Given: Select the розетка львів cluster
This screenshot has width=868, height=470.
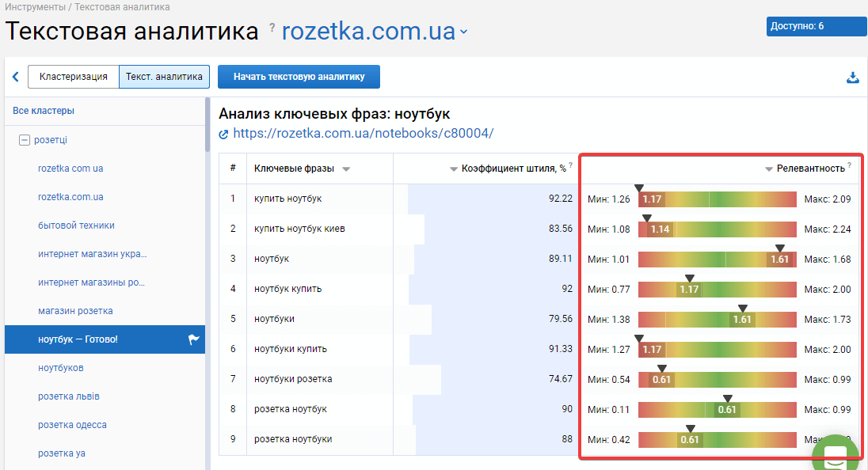Looking at the screenshot, I should click(69, 396).
